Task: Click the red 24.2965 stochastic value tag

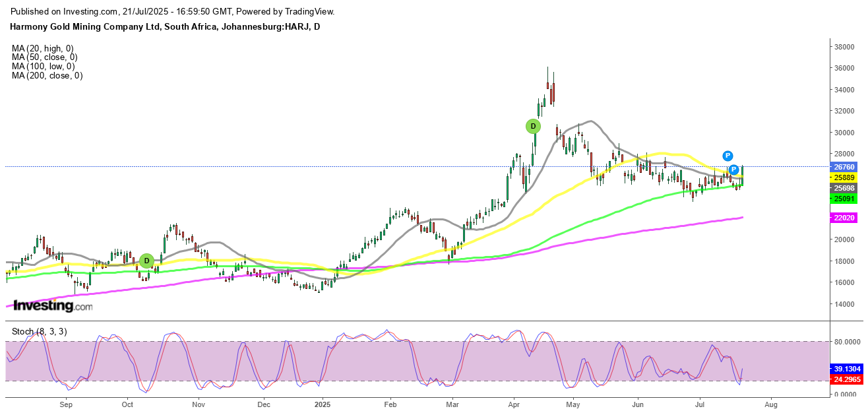Action: click(848, 379)
